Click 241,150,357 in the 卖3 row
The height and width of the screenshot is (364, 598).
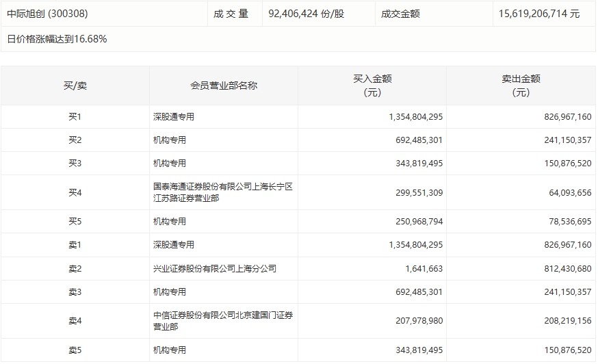coord(568,292)
